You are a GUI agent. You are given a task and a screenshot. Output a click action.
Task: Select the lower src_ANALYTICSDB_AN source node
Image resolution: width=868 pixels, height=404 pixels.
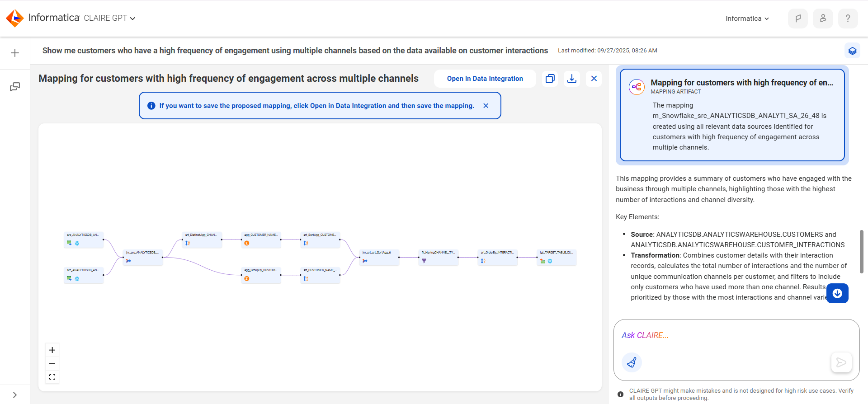click(x=84, y=275)
